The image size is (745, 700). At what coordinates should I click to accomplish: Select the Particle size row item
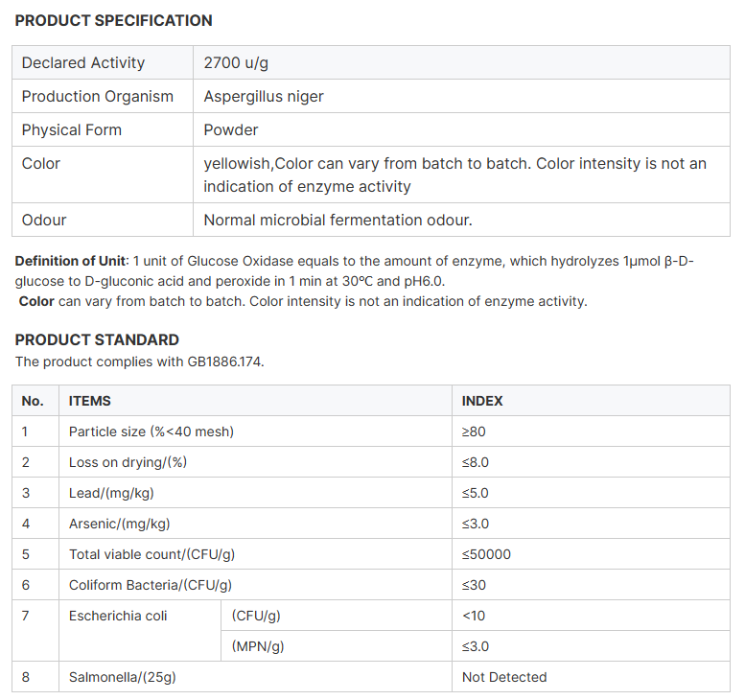[151, 432]
